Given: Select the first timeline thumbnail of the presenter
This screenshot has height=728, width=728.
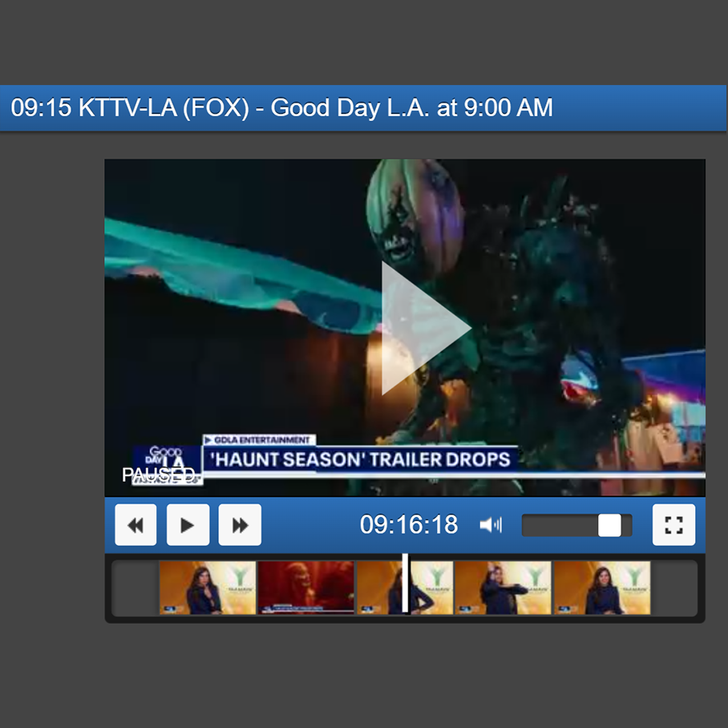Looking at the screenshot, I should pyautogui.click(x=208, y=588).
